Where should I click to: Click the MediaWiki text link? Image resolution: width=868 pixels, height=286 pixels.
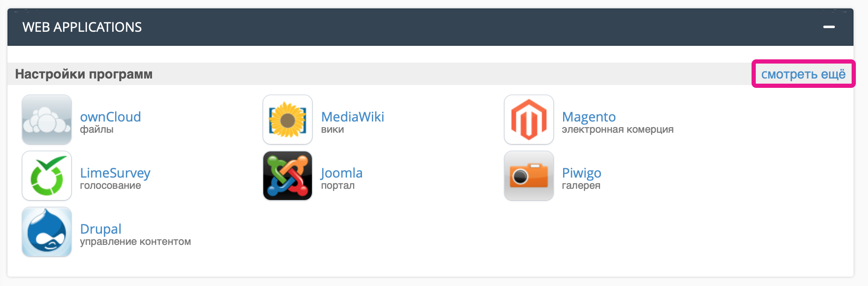click(353, 117)
